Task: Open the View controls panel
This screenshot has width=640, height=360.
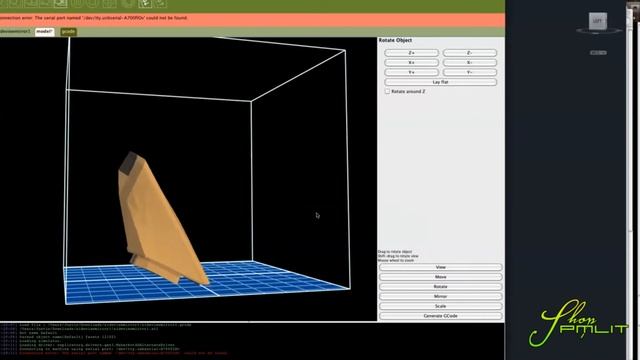Action: pyautogui.click(x=440, y=267)
